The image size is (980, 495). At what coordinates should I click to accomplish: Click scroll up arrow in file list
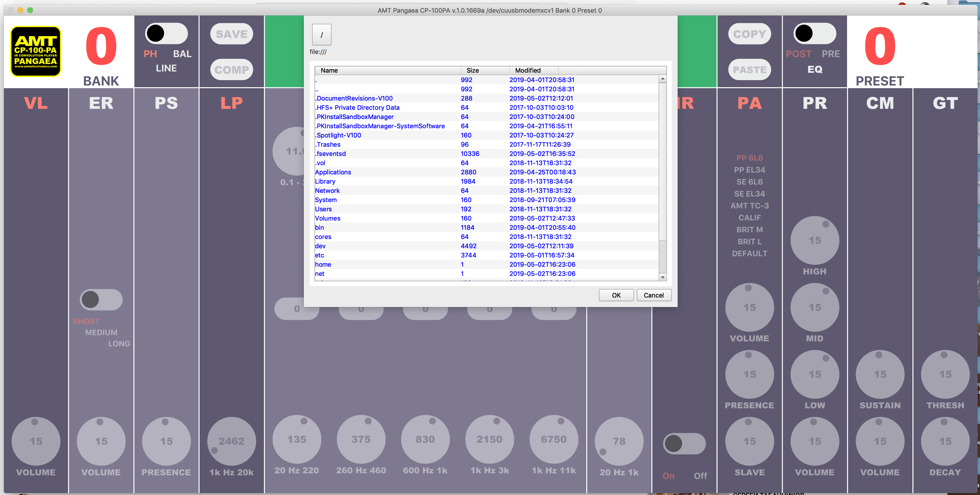[663, 79]
